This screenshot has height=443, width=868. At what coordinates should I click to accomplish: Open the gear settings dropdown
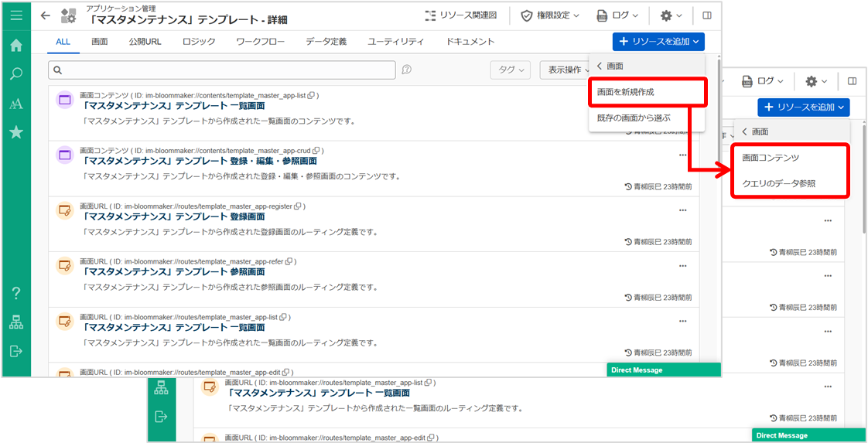(x=671, y=15)
